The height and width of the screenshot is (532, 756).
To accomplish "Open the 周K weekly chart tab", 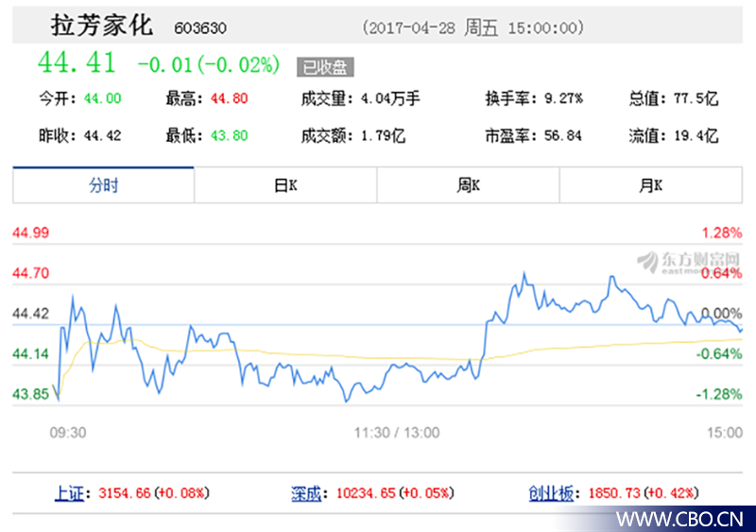I will pos(468,185).
